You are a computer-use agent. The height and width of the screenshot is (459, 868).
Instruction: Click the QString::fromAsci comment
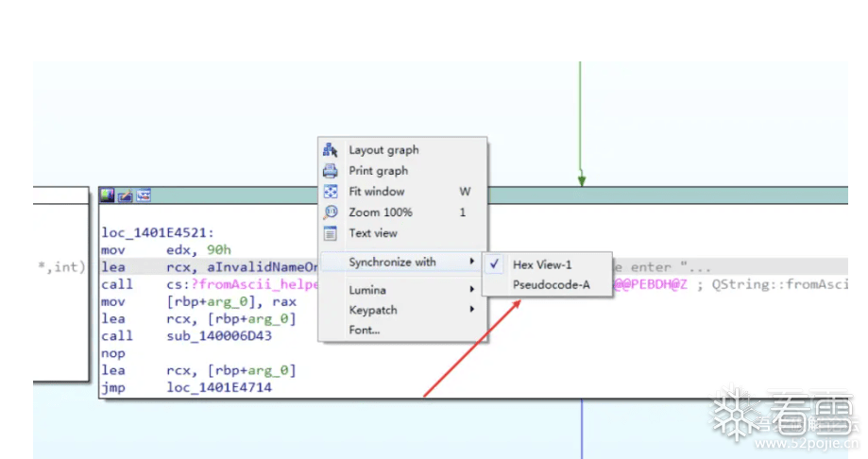pyautogui.click(x=779, y=284)
